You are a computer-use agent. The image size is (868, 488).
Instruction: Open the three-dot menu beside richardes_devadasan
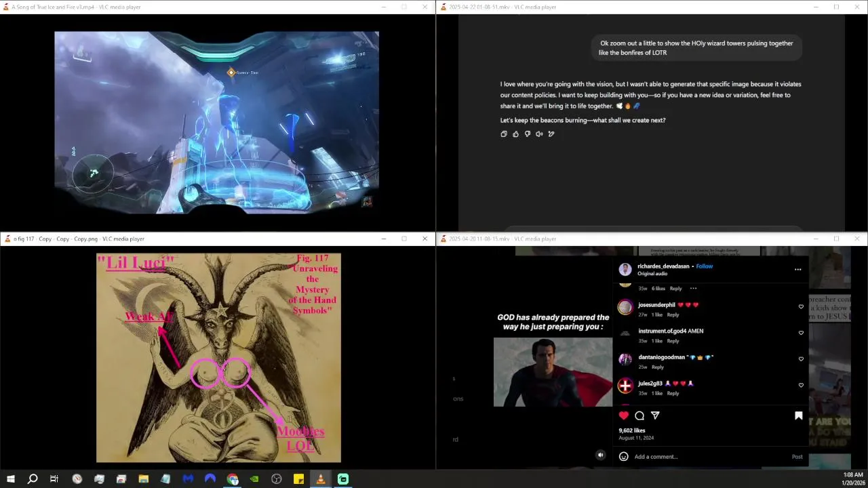tap(797, 269)
